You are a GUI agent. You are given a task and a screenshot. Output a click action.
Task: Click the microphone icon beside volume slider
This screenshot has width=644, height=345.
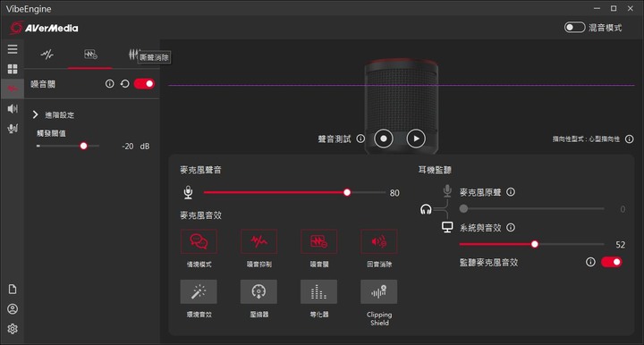188,192
